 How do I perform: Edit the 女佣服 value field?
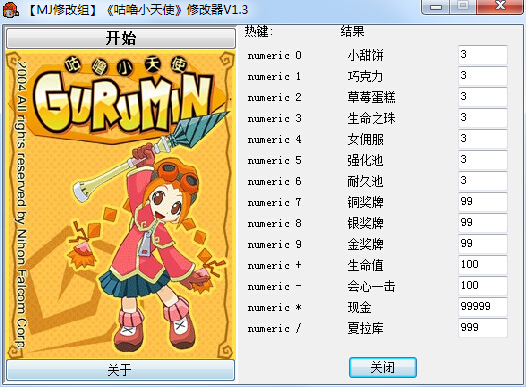tap(483, 139)
